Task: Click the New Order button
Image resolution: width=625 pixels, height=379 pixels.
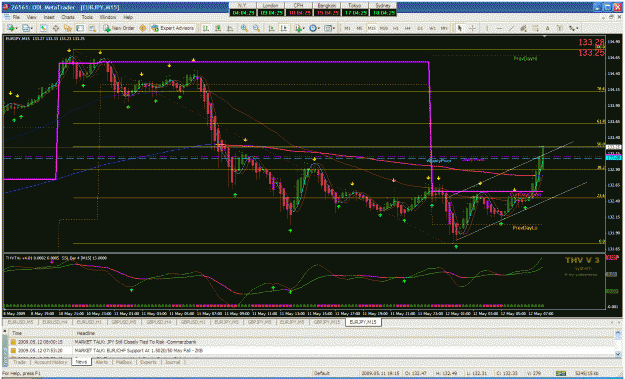Action: (x=118, y=28)
